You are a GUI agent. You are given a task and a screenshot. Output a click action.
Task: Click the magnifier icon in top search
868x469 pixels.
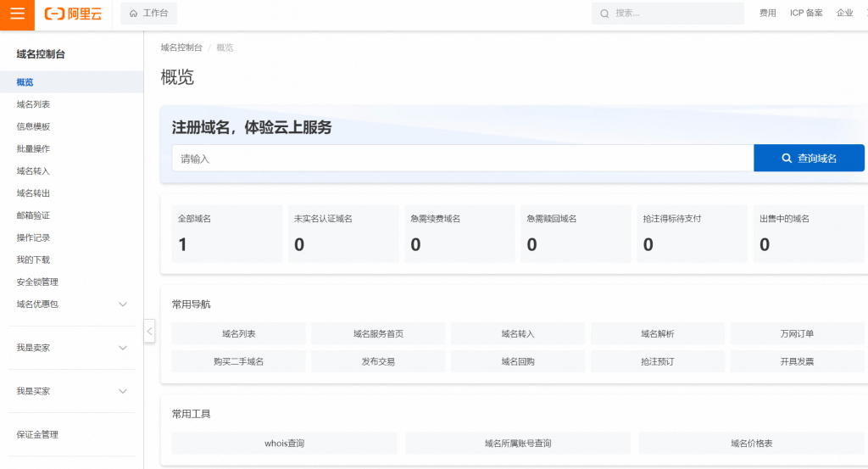[604, 14]
